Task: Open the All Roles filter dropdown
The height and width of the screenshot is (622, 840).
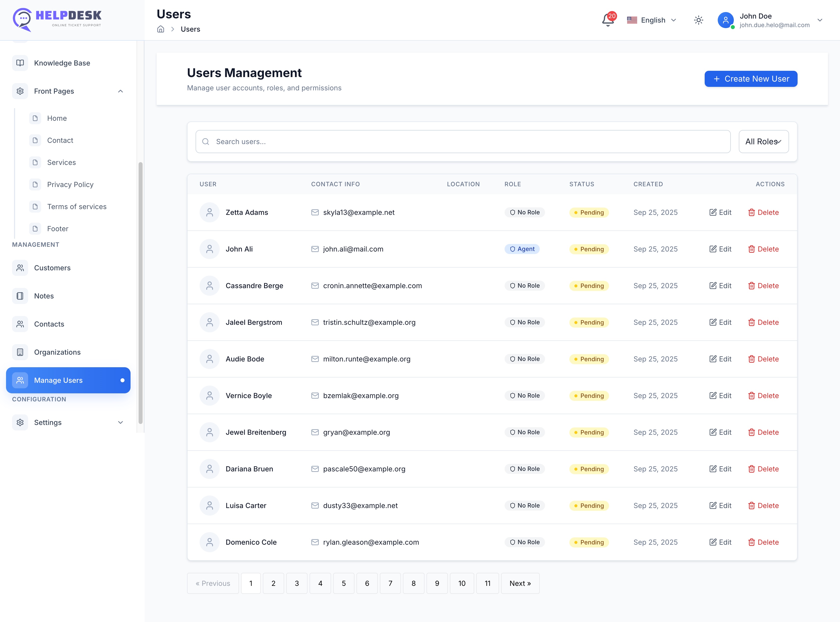Action: [763, 142]
